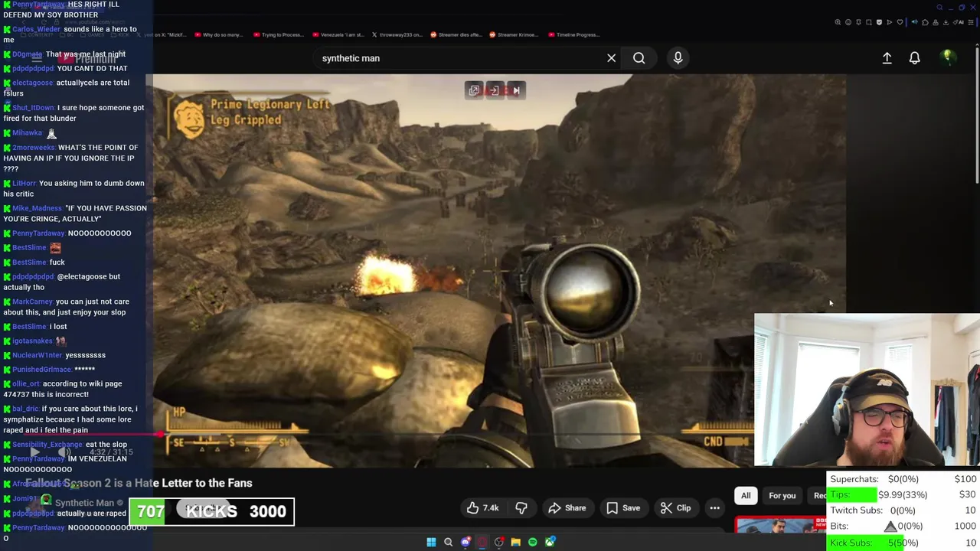980x551 pixels.
Task: Switch to 'Why do so many...' browser tab
Action: coord(220,34)
